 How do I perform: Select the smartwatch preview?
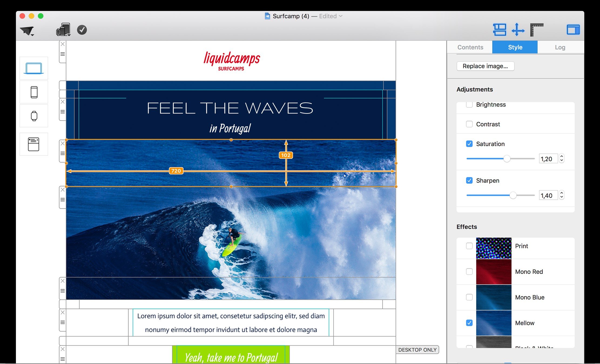[x=34, y=116]
